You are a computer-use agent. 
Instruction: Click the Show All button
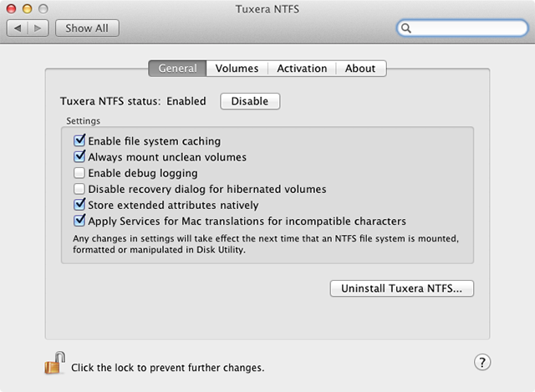coord(87,28)
